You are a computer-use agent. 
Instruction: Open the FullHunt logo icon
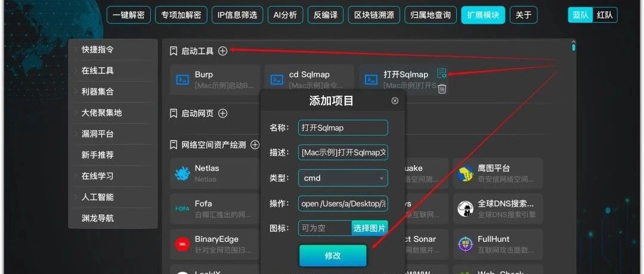(x=465, y=244)
